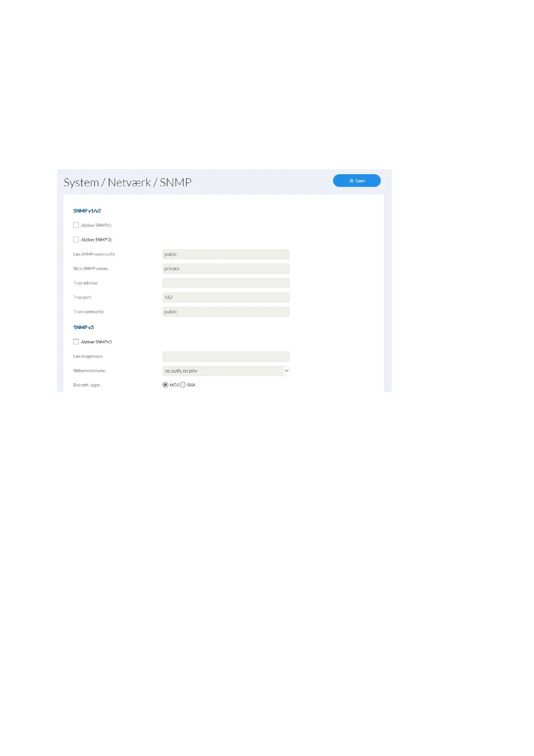This screenshot has height=756, width=534.
Task: Select the MD5 radio button
Action: pyautogui.click(x=165, y=385)
